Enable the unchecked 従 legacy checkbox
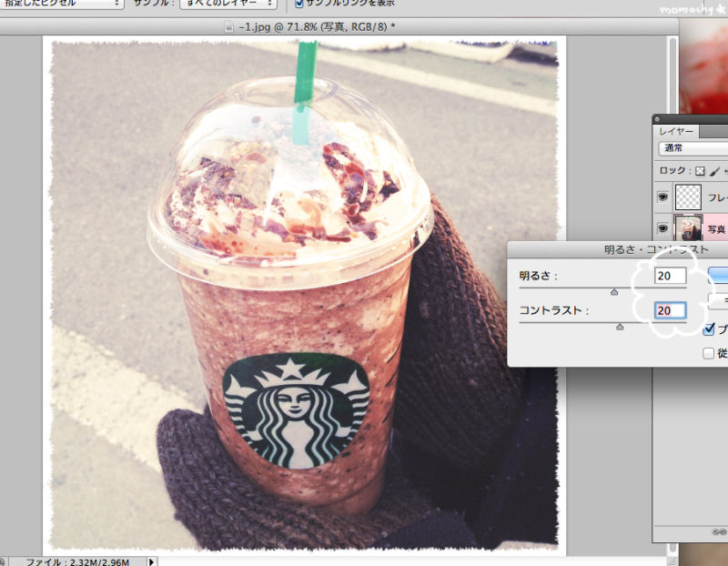This screenshot has width=728, height=566. (x=709, y=353)
